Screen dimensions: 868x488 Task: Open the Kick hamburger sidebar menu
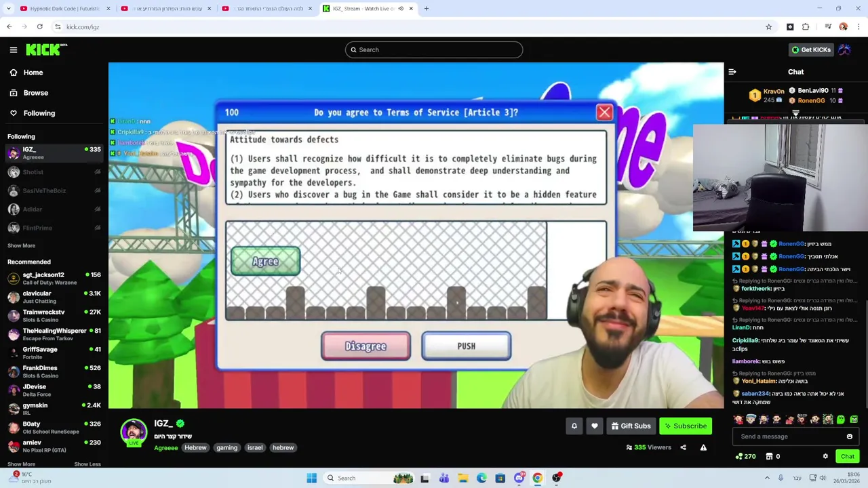point(14,49)
